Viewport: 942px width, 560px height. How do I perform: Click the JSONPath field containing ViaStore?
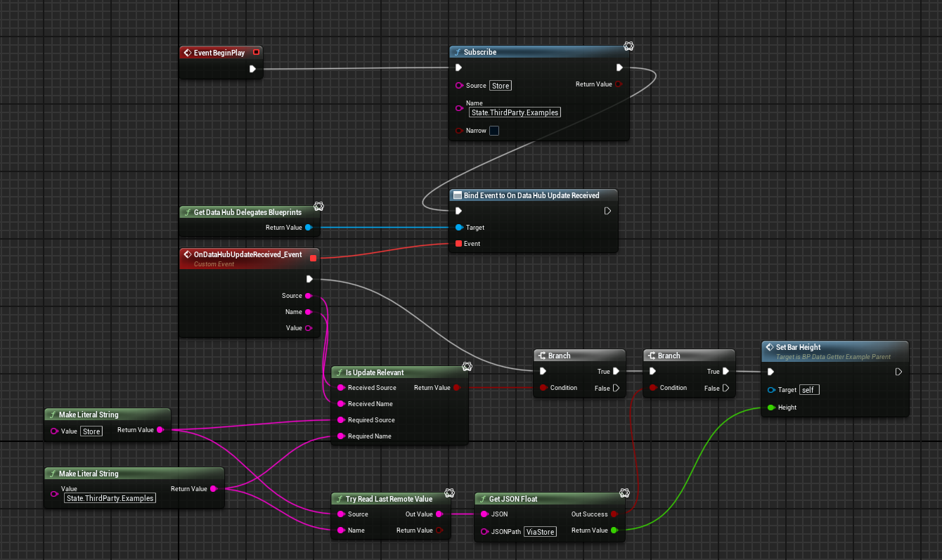(x=541, y=532)
